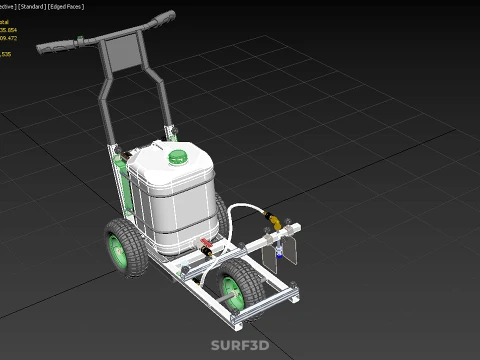Select the right handlebar grip
The width and height of the screenshot is (480, 360).
point(163,18)
